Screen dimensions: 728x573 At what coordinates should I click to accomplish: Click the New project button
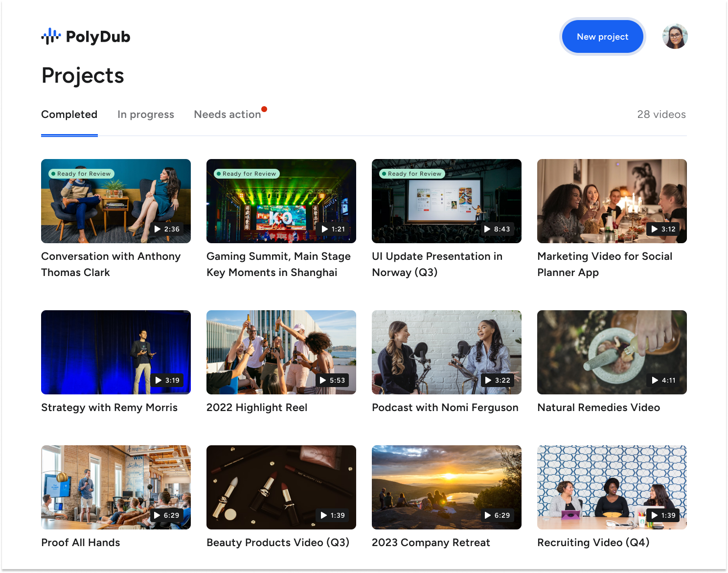point(602,37)
